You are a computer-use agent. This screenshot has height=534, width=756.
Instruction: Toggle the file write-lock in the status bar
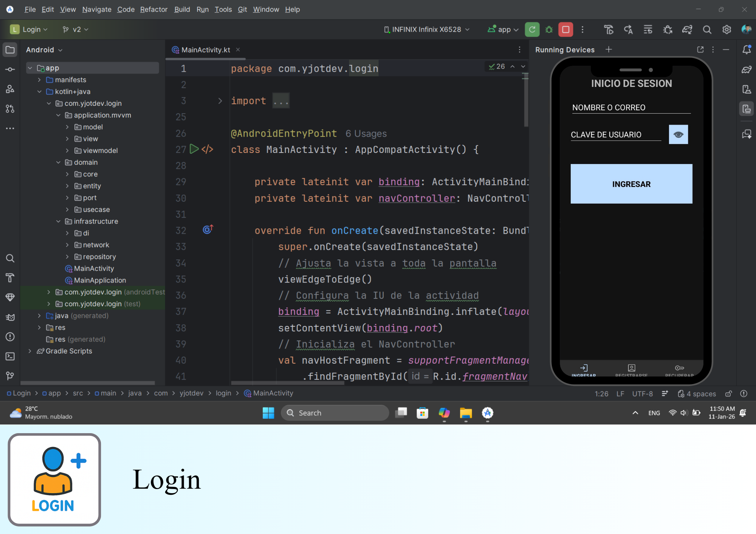coord(728,394)
